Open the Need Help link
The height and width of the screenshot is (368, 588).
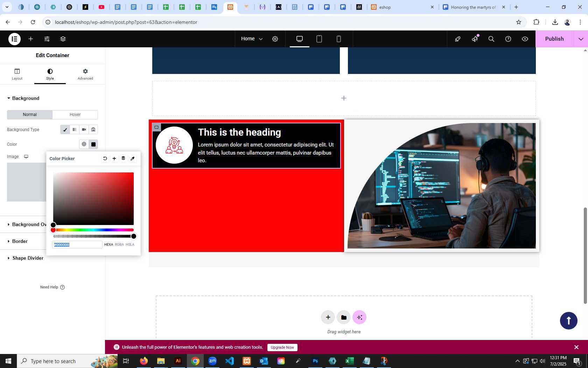click(52, 287)
